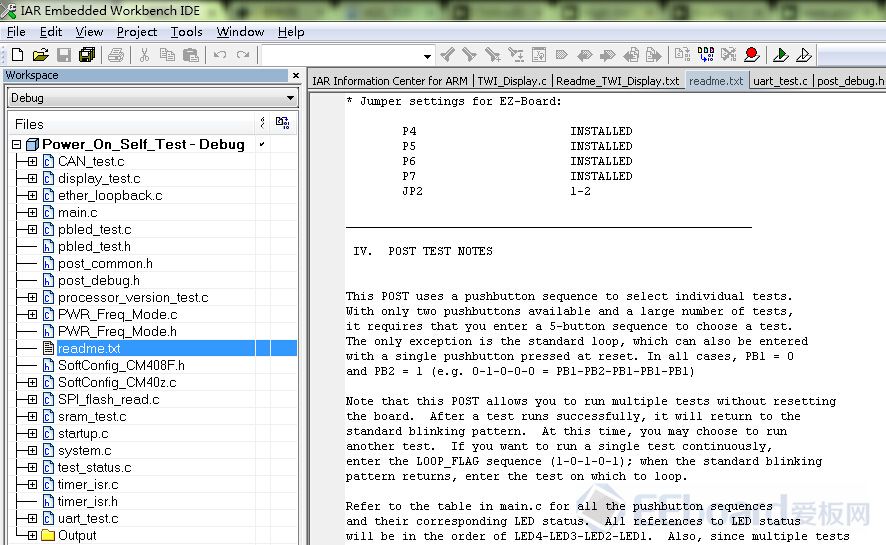The width and height of the screenshot is (886, 545).
Task: Expand the processor_version_test.c tree node
Action: pos(32,298)
